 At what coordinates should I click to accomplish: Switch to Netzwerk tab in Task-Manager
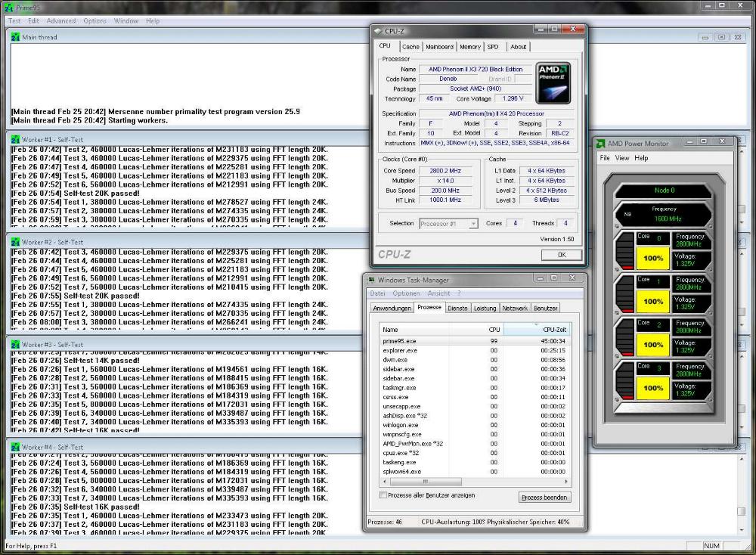(515, 308)
